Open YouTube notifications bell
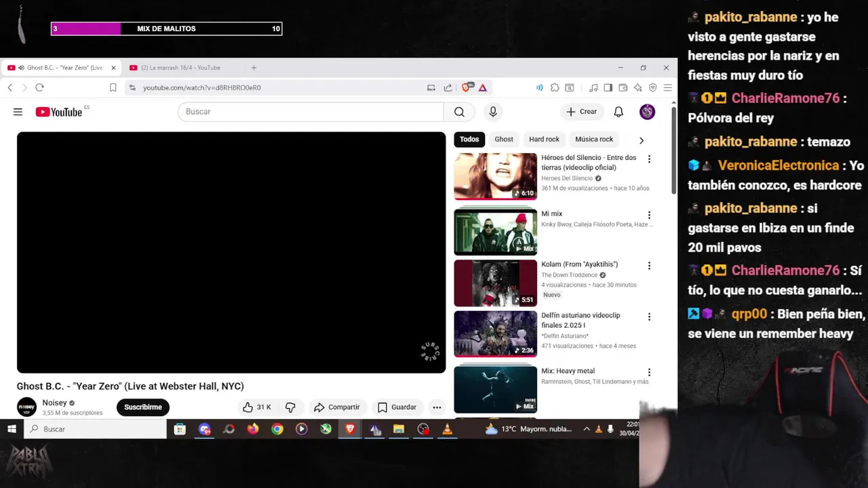This screenshot has width=868, height=488. pos(618,112)
